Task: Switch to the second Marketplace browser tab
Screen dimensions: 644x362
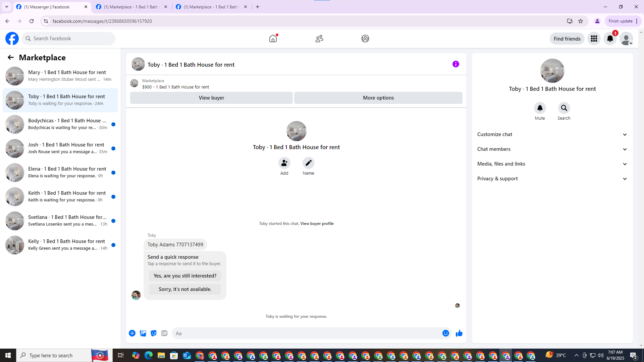Action: click(131, 7)
